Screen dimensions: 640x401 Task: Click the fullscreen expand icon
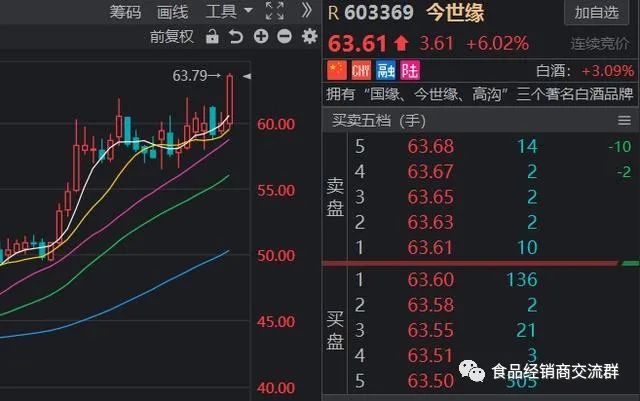point(275,11)
